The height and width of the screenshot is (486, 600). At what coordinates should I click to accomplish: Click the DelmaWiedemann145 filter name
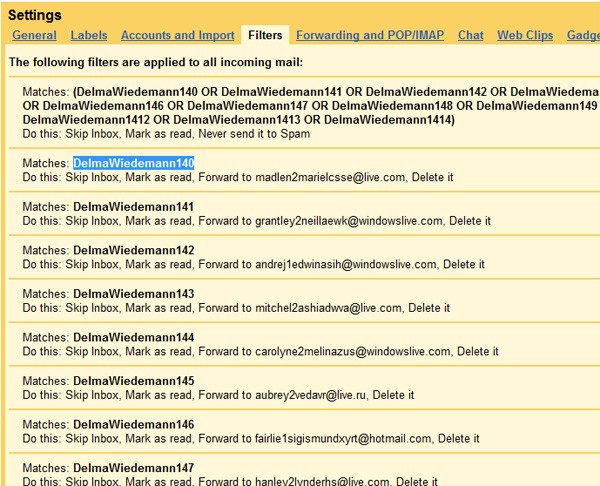(x=133, y=381)
